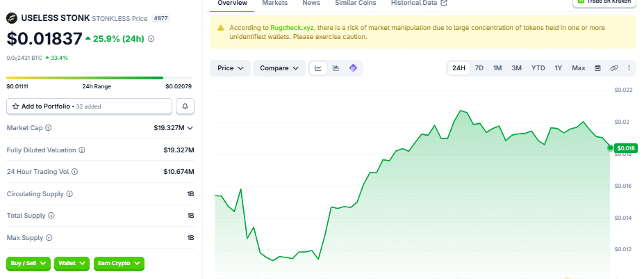The image size is (644, 279).
Task: Click the 25.9% (24h) change text
Action: click(x=119, y=39)
